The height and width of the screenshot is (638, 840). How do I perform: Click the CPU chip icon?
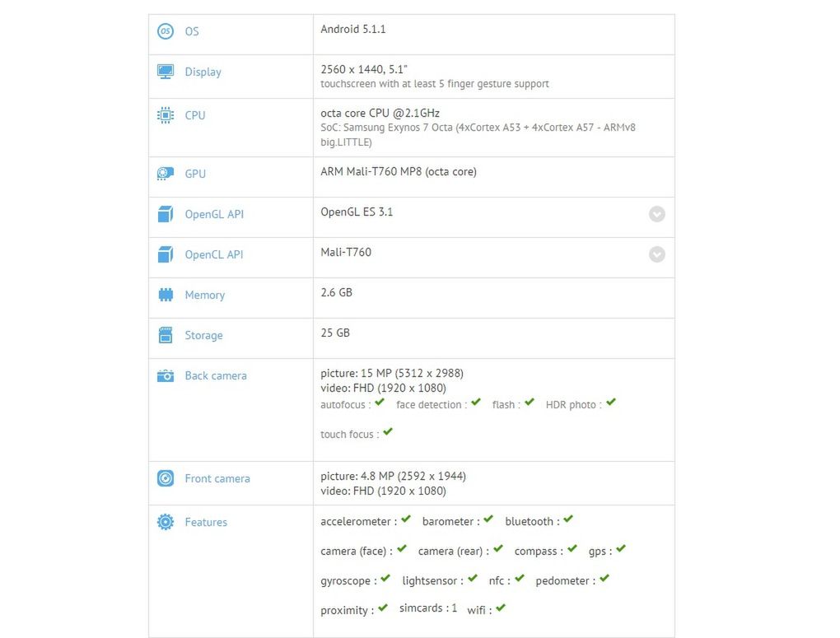[x=165, y=114]
